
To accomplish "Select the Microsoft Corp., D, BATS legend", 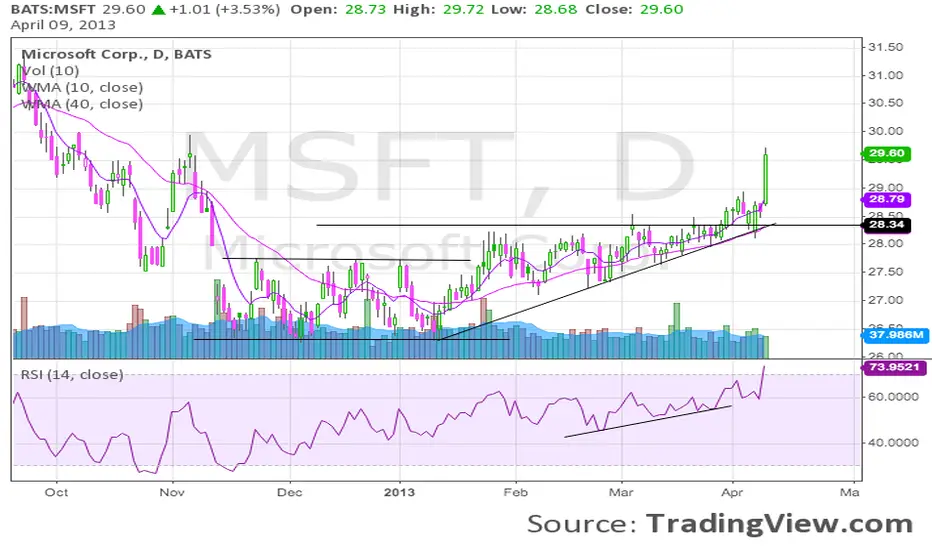I will [116, 54].
